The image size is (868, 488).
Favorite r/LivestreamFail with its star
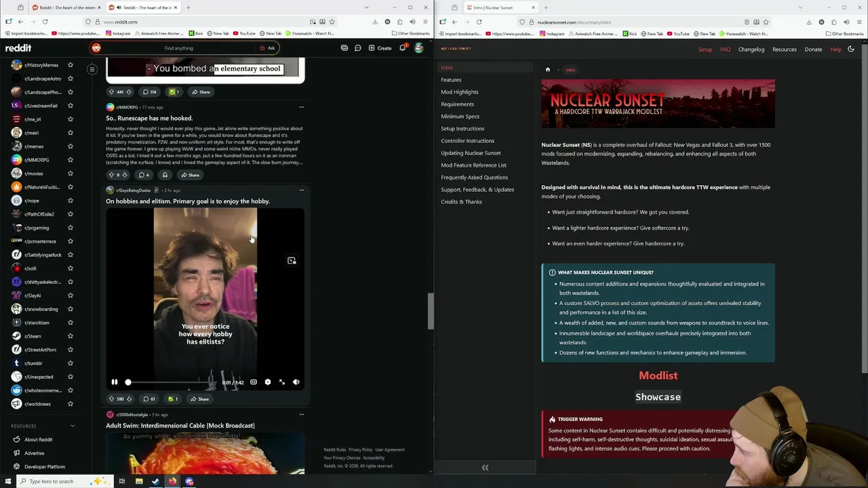click(71, 106)
